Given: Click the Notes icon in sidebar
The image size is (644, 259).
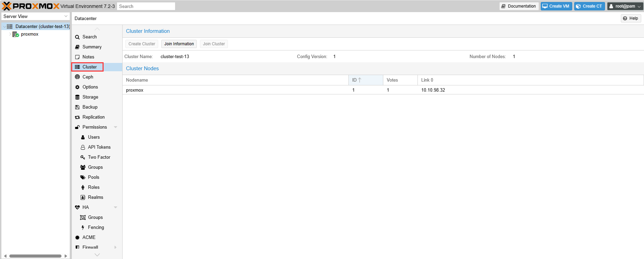Looking at the screenshot, I should [77, 57].
